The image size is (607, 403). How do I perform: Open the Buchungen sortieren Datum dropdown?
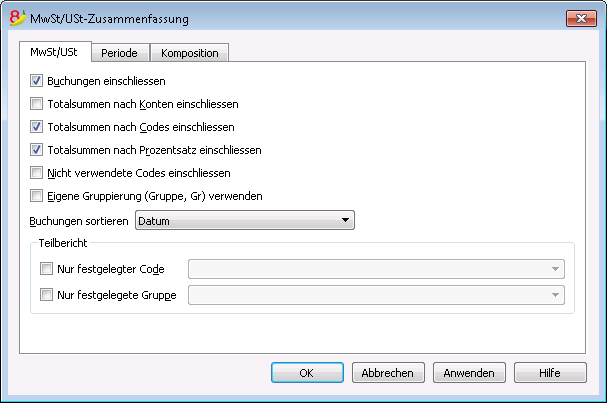(245, 220)
